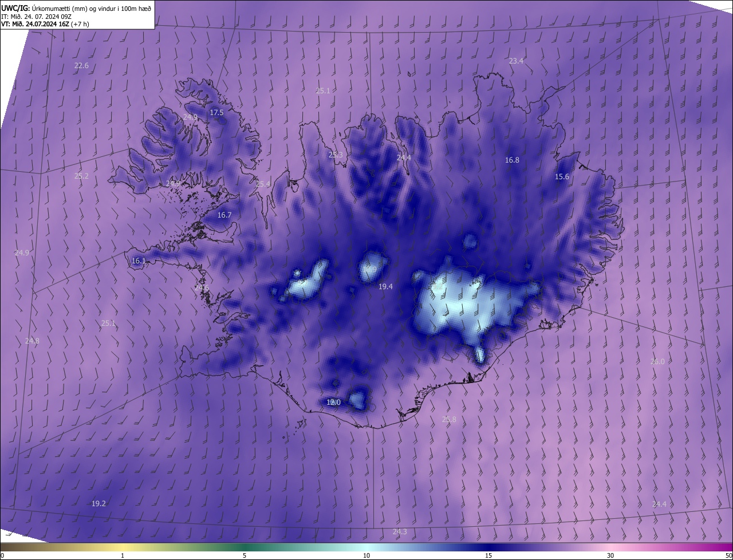Click the 24.8 value label

coord(32,341)
